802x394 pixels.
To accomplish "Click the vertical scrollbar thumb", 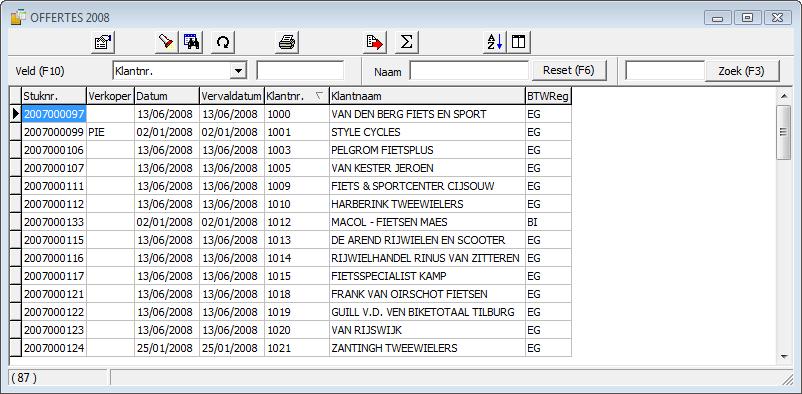I will click(783, 132).
